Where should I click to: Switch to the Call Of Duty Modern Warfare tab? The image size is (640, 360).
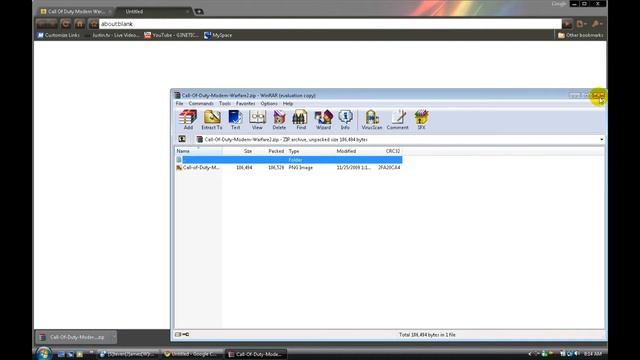coord(76,11)
